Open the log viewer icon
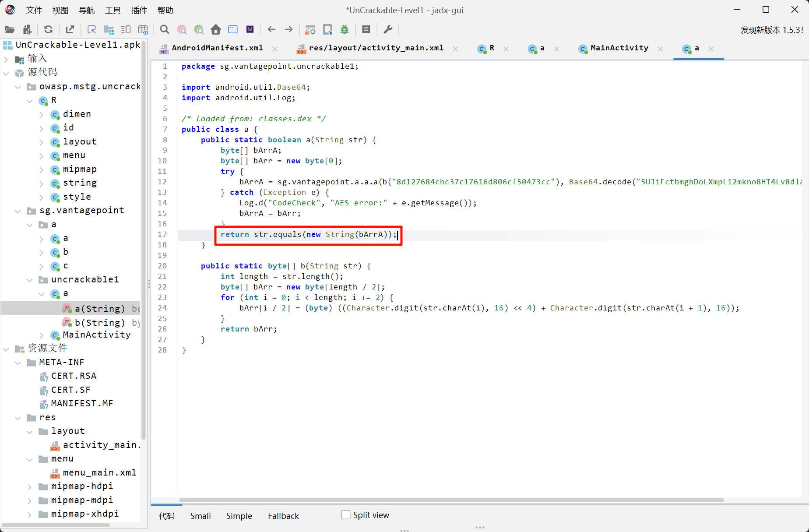 366,30
